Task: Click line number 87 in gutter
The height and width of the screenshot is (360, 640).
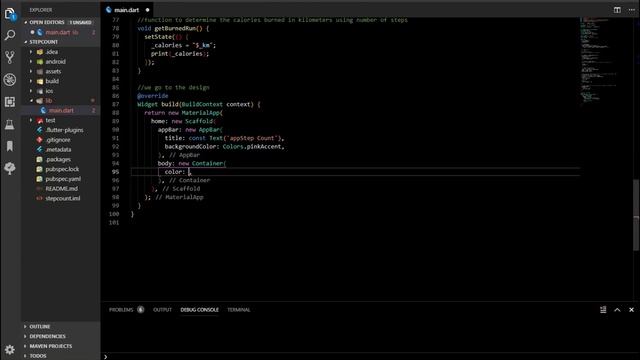Action: tap(116, 104)
